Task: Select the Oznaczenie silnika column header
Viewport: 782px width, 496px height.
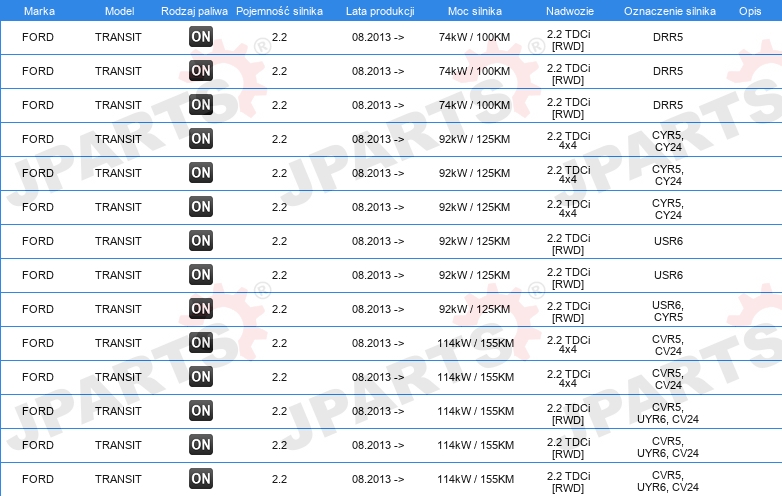Action: click(670, 11)
